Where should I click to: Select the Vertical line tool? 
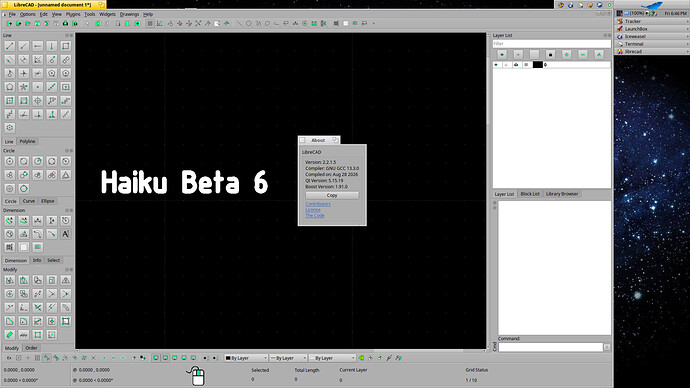coord(51,46)
